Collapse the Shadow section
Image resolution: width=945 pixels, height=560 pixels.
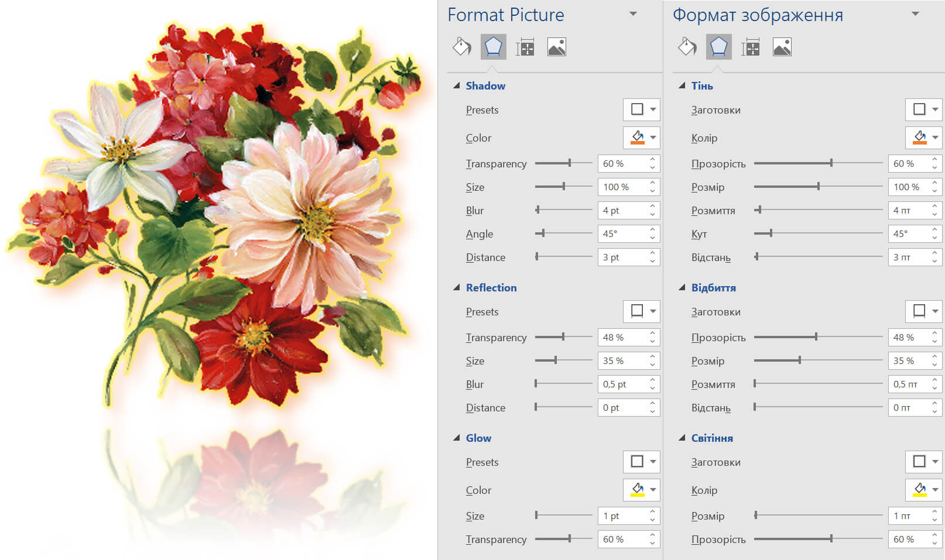[x=457, y=86]
